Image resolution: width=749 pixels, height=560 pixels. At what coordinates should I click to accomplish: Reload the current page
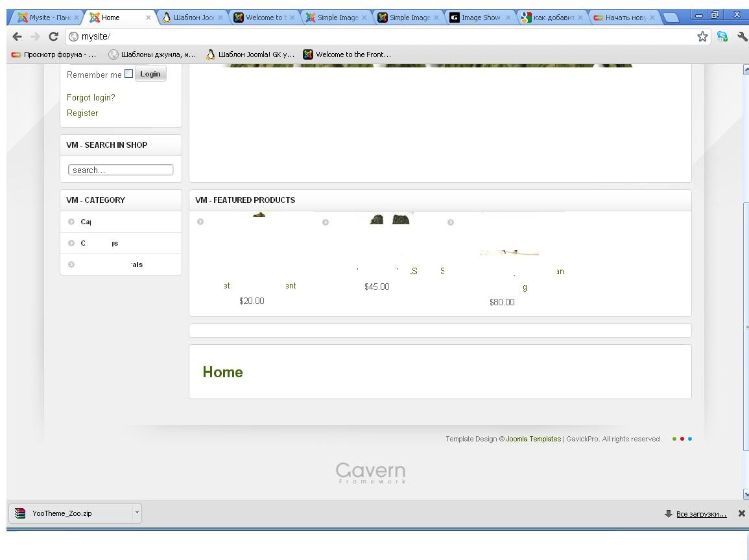point(53,36)
